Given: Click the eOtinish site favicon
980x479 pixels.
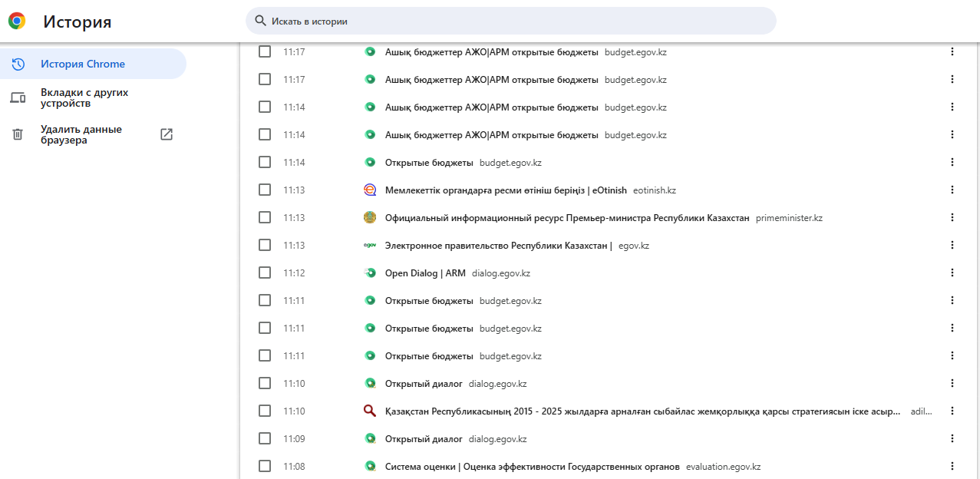Looking at the screenshot, I should 370,190.
